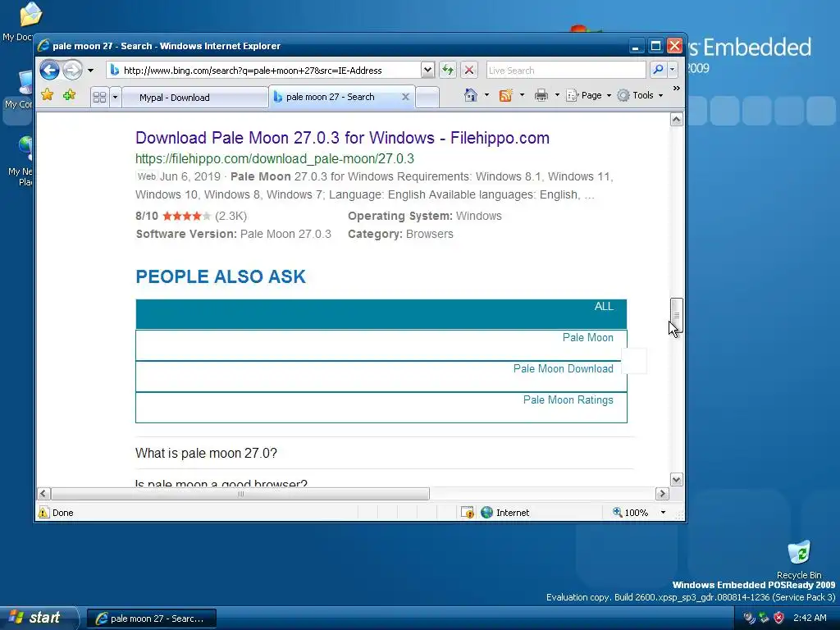
Task: Click the system tray clock 2:42 AM
Action: 810,618
